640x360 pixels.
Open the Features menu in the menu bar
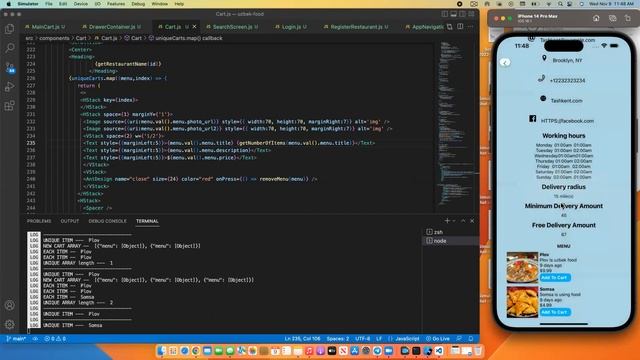click(116, 4)
